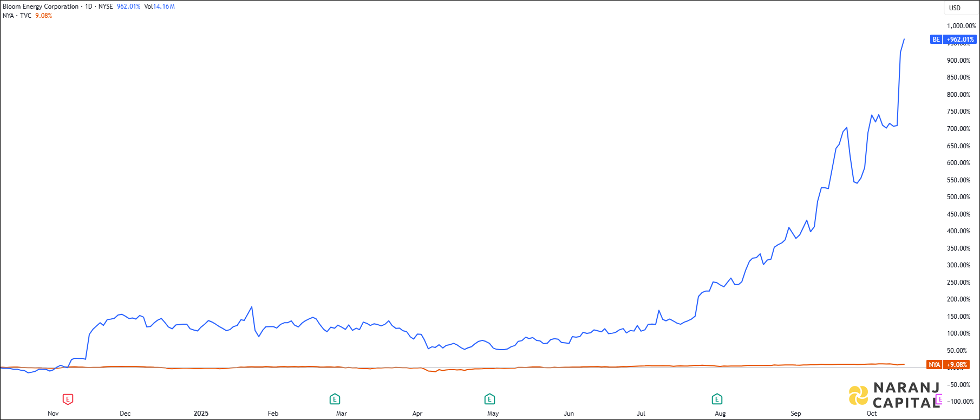This screenshot has height=420, width=980.
Task: Click the -50.00% price scale label
Action: 958,385
